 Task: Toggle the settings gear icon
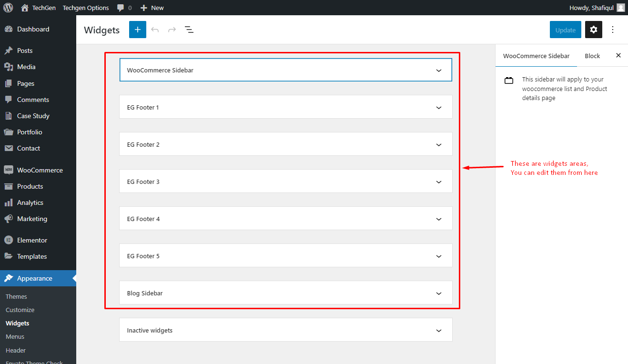coord(593,30)
